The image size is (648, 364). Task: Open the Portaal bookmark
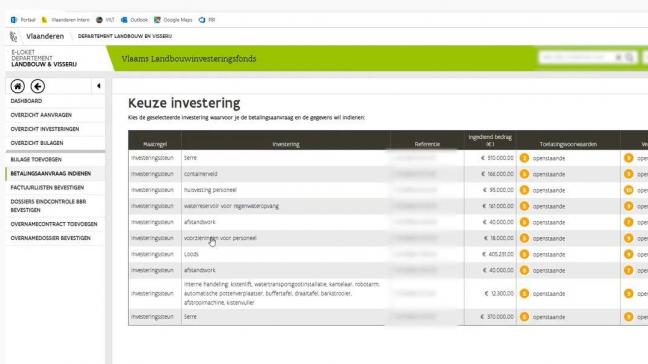click(x=23, y=20)
